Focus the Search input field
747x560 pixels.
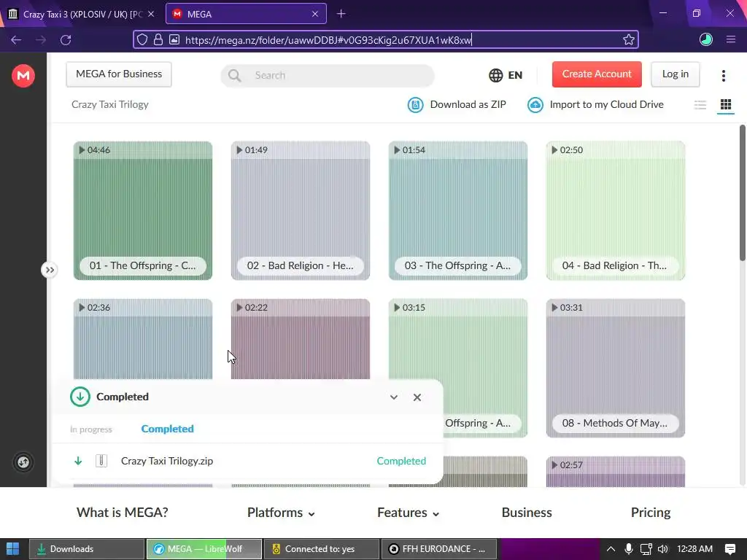tap(328, 75)
